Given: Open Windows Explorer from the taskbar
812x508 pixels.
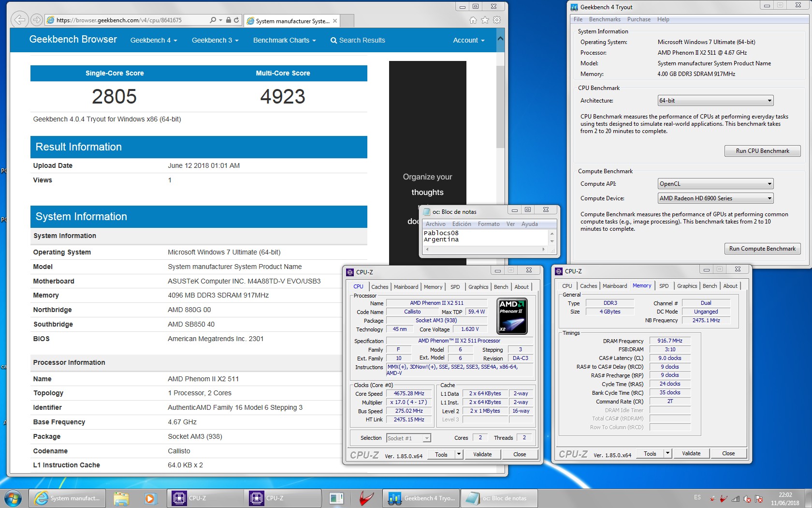Looking at the screenshot, I should coord(121,498).
